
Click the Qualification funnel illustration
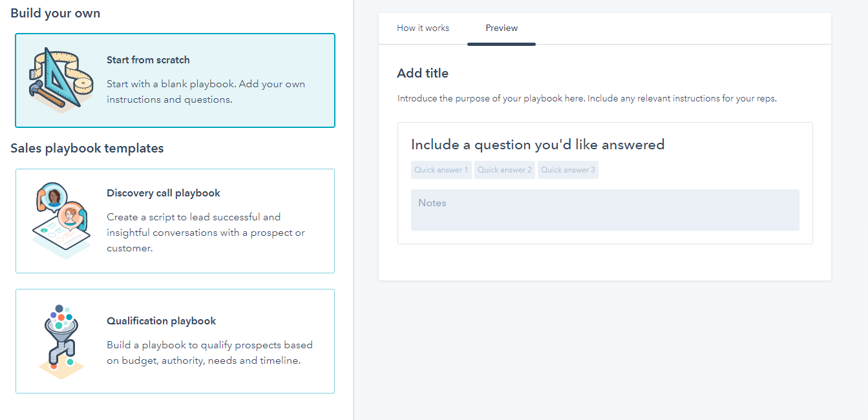point(61,341)
